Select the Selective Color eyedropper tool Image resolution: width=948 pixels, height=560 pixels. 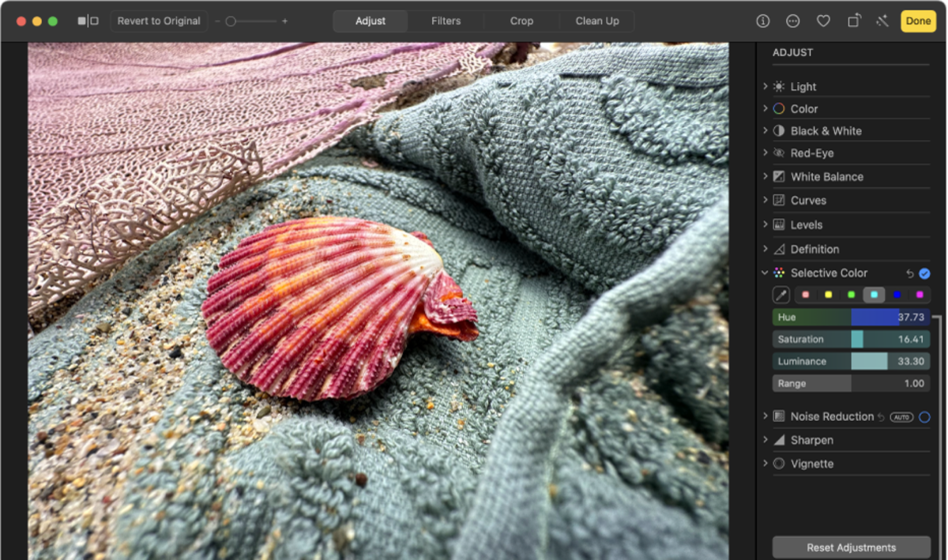(781, 295)
